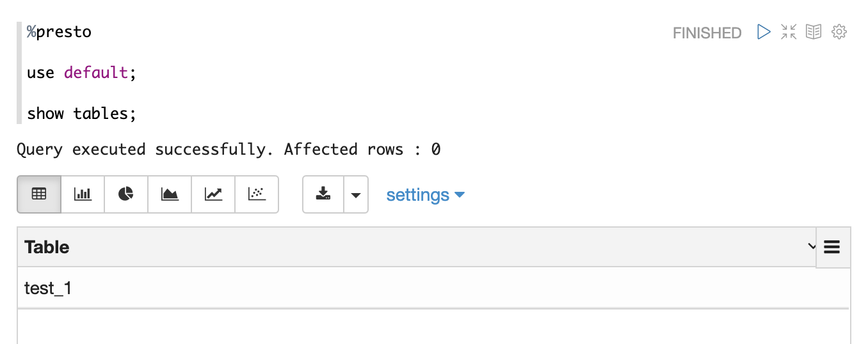Open paragraph settings gear icon
Screen dimensions: 868x344
839,32
